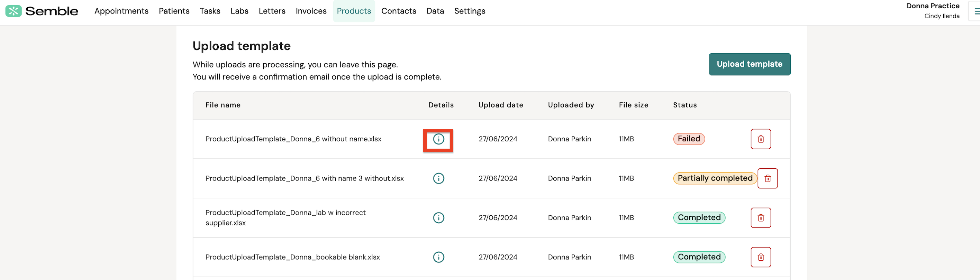The image size is (980, 280).
Task: Click the Status column header
Action: tap(684, 105)
